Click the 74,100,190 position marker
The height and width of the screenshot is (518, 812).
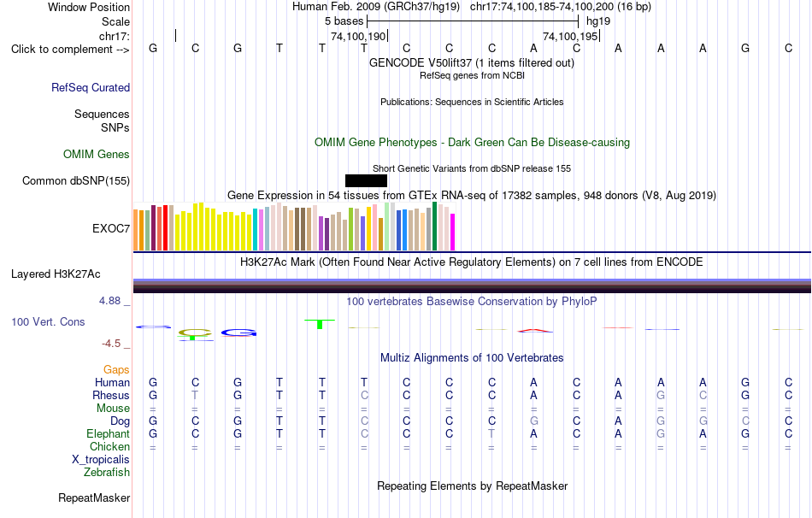coord(358,36)
